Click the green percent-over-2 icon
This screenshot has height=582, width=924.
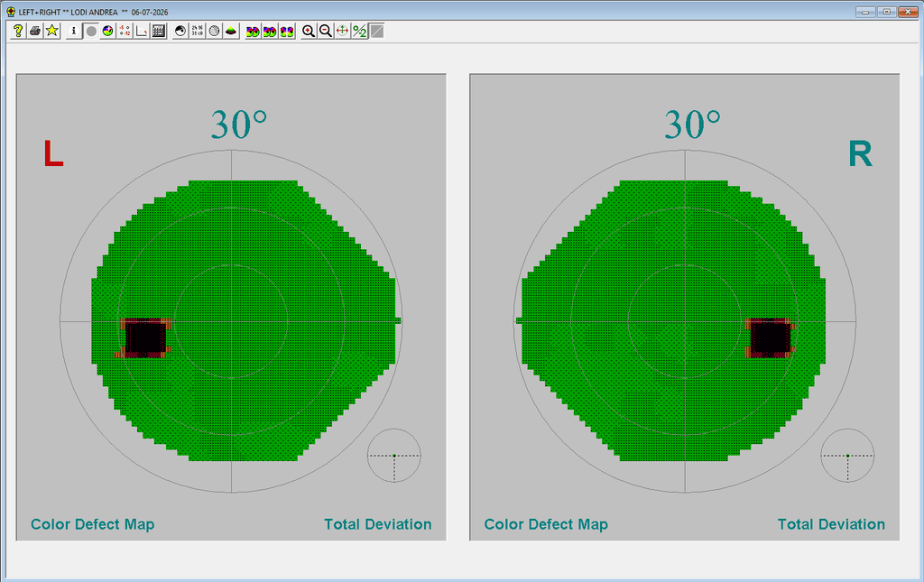(359, 32)
